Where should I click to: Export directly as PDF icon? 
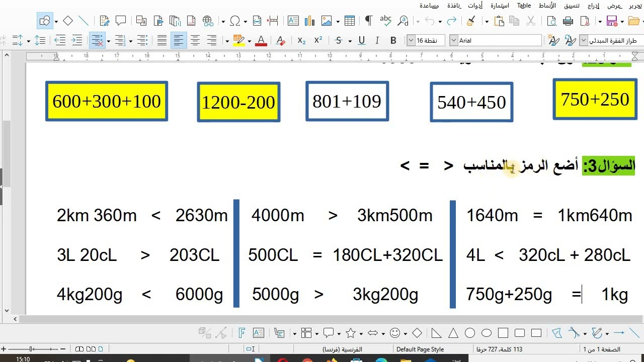click(x=585, y=21)
